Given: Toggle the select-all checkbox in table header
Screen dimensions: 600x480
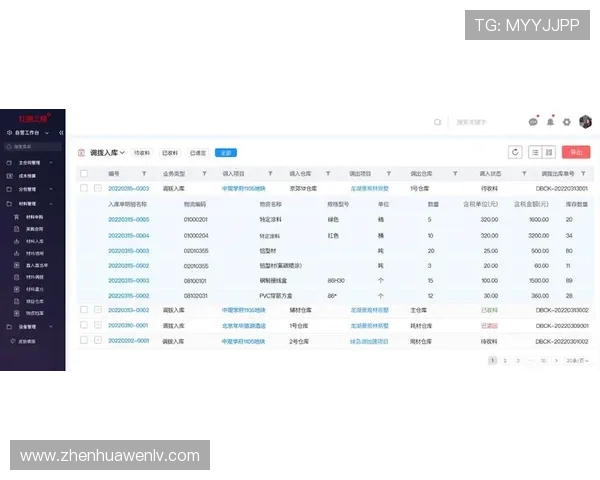Looking at the screenshot, I should [84, 173].
